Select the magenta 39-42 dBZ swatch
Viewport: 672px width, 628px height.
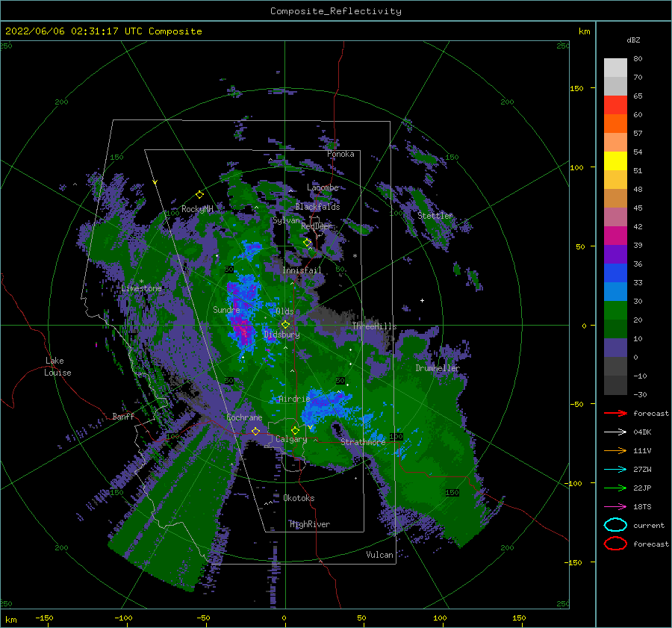click(x=615, y=236)
